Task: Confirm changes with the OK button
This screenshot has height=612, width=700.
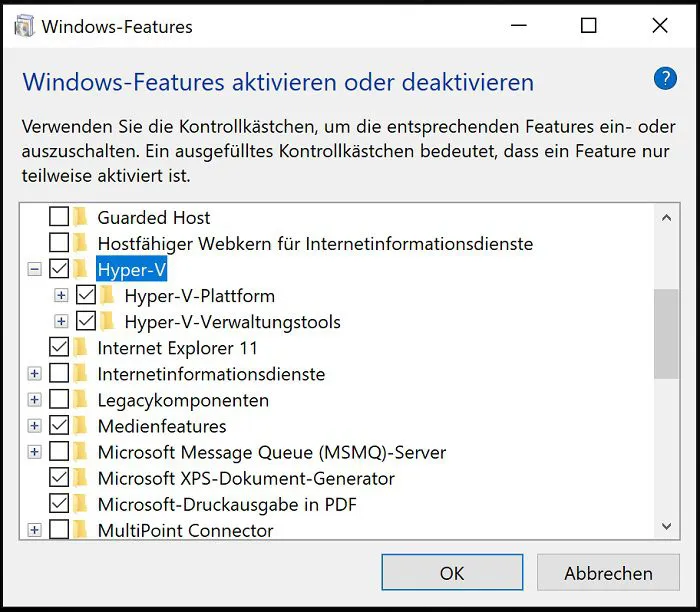Action: pyautogui.click(x=452, y=572)
